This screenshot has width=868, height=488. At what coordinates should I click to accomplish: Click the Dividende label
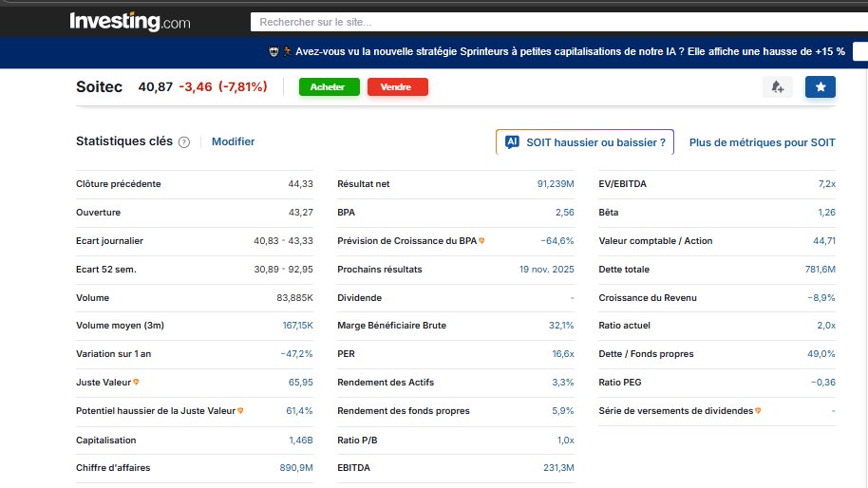pos(359,297)
